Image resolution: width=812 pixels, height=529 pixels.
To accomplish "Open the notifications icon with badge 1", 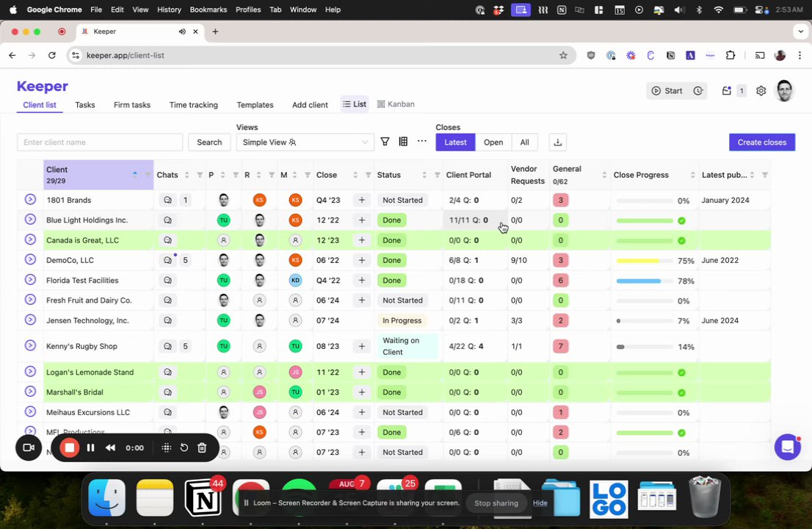I will (727, 90).
